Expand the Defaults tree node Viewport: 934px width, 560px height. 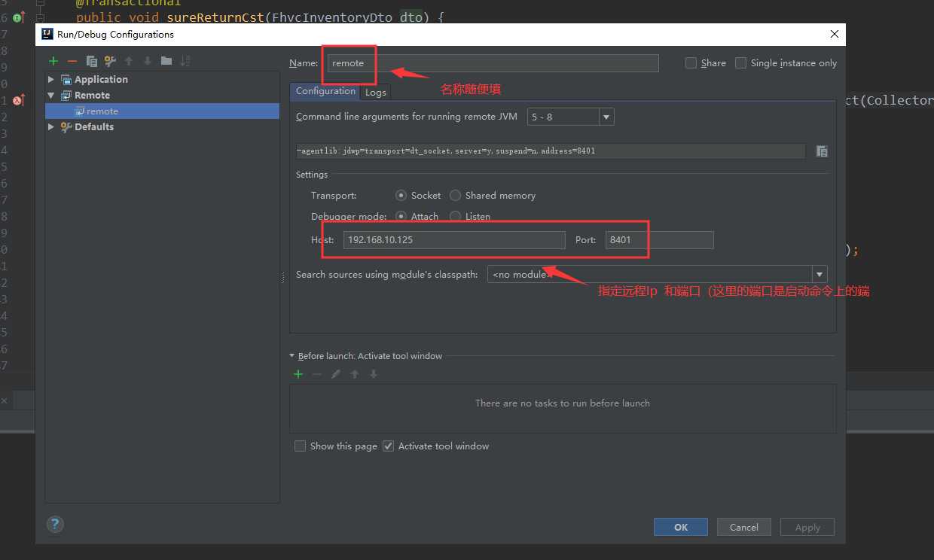point(51,126)
